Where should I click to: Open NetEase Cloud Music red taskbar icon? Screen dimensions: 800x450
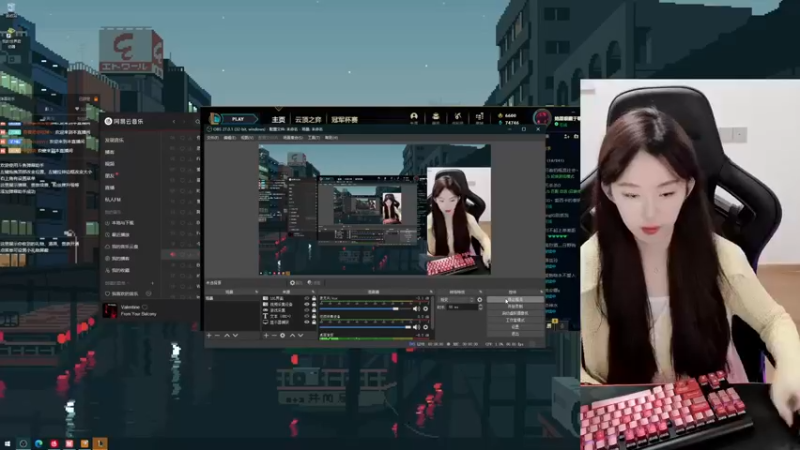(54, 443)
